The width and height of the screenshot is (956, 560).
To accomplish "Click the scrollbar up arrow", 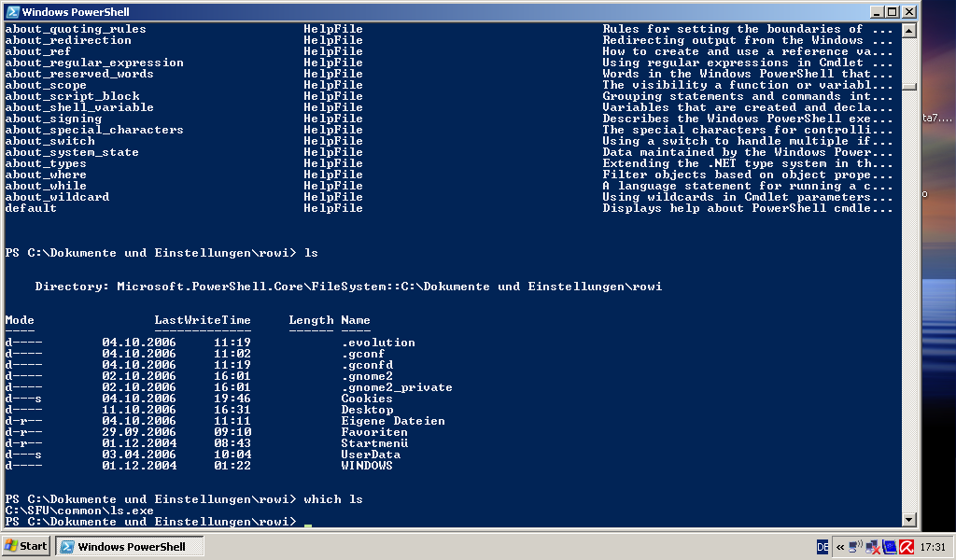I will click(909, 30).
